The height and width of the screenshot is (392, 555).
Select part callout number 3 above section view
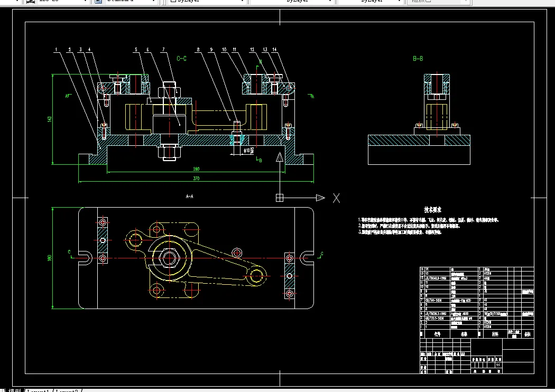coord(81,50)
